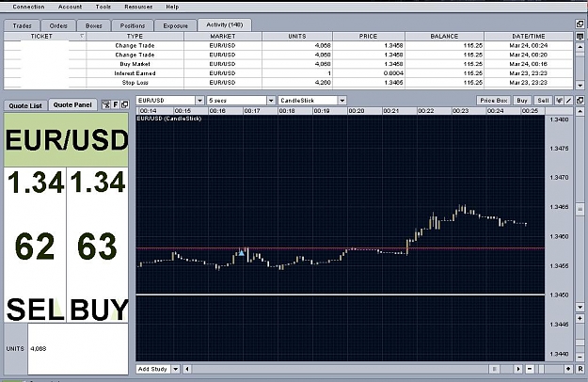The image size is (588, 382).
Task: Open the CandleStick chart type dropdown
Action: tap(342, 101)
